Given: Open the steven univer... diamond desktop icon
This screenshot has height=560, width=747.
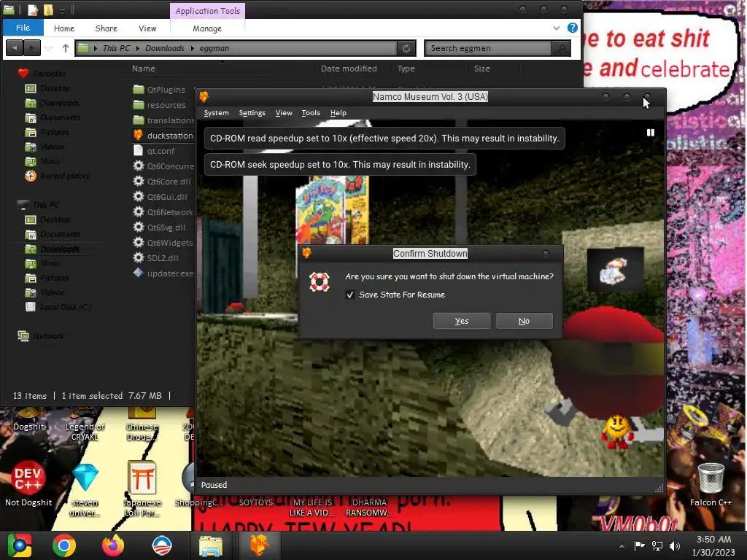Looking at the screenshot, I should tap(85, 489).
